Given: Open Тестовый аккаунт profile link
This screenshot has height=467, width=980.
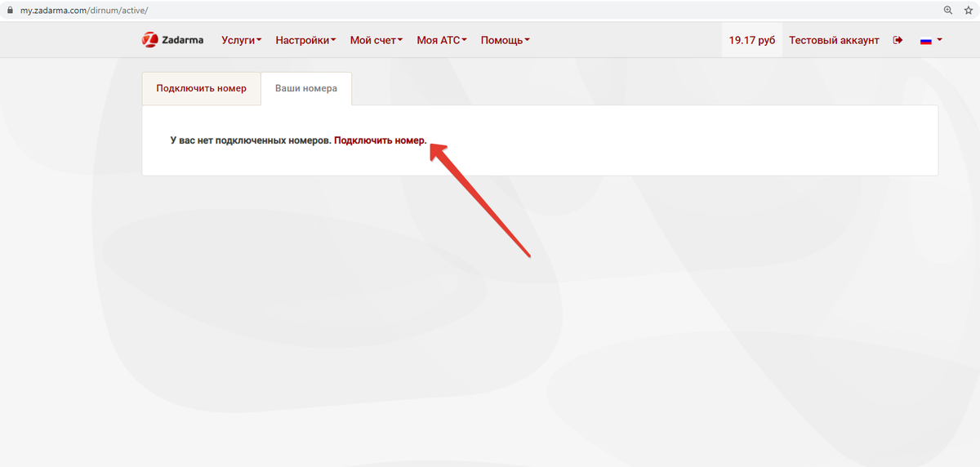Looking at the screenshot, I should click(x=834, y=40).
